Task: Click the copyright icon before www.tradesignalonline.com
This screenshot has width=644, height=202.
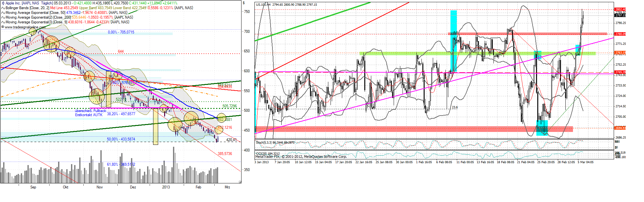Action: click(x=3, y=27)
